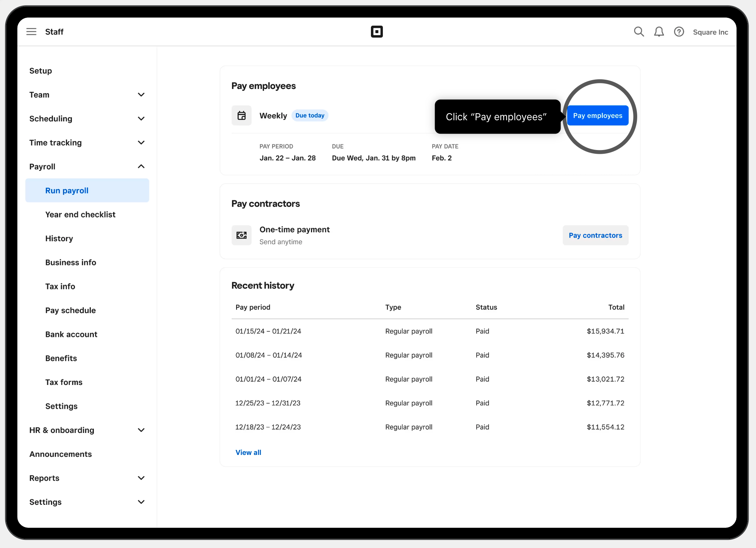The image size is (756, 548).
Task: Click the cash icon beside One-time payment
Action: point(241,235)
